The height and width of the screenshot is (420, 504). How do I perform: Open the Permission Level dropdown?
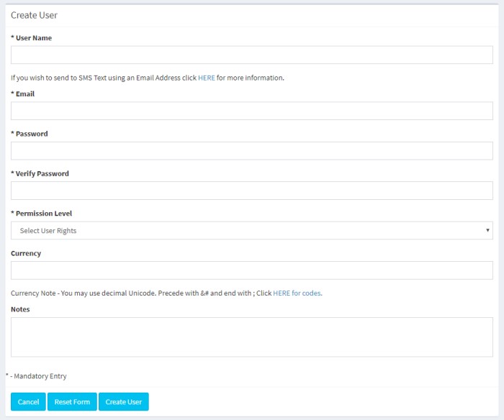click(252, 230)
